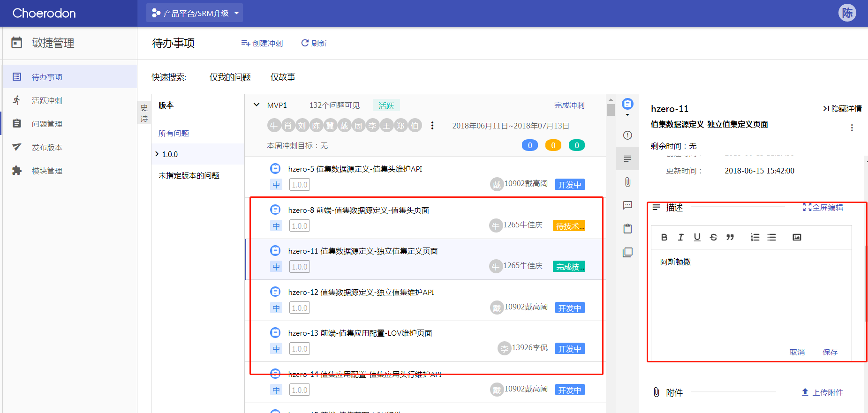Viewport: 868px width, 413px height.
Task: Open project selector 产品平台/SRM升级
Action: 195,13
